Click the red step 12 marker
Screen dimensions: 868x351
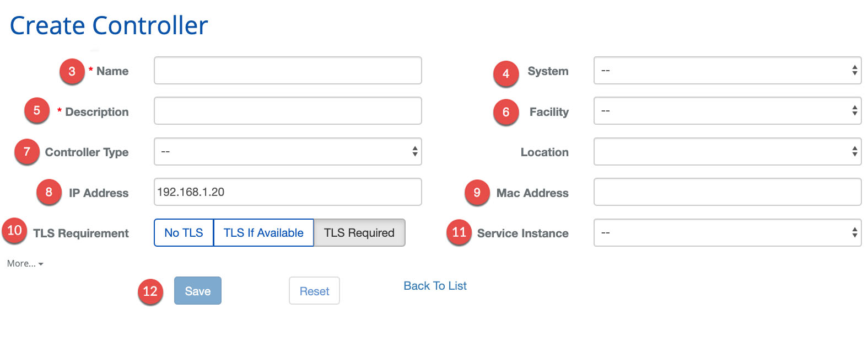click(x=150, y=291)
